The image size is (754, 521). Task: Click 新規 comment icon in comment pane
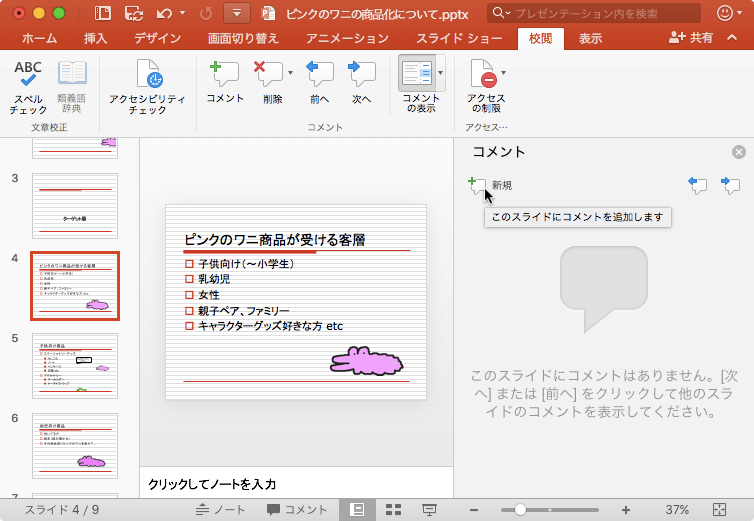click(x=477, y=185)
